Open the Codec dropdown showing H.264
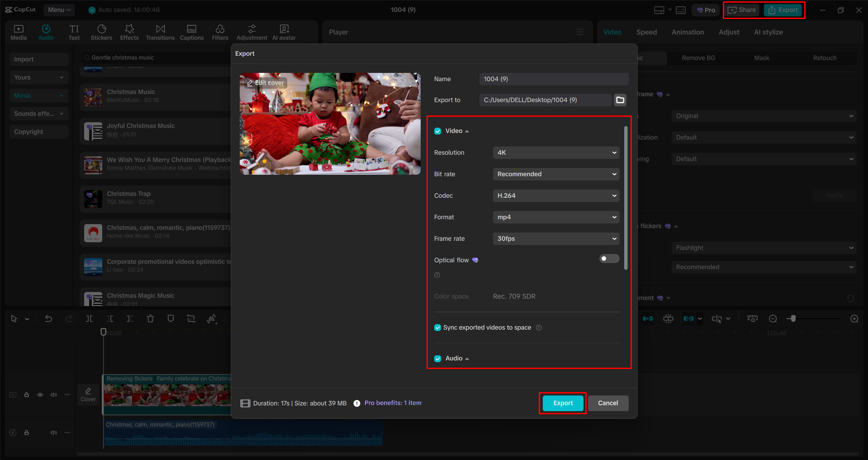Screen dimensions: 868x460 click(555, 195)
